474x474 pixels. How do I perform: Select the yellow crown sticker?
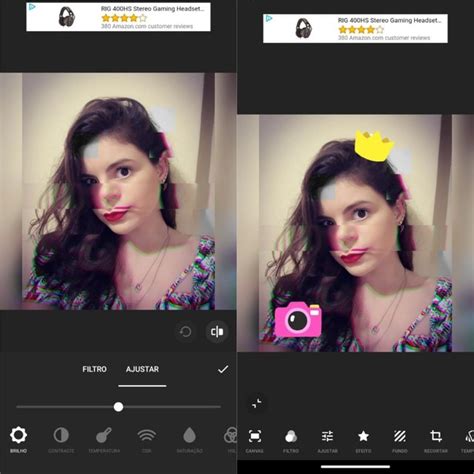[374, 146]
